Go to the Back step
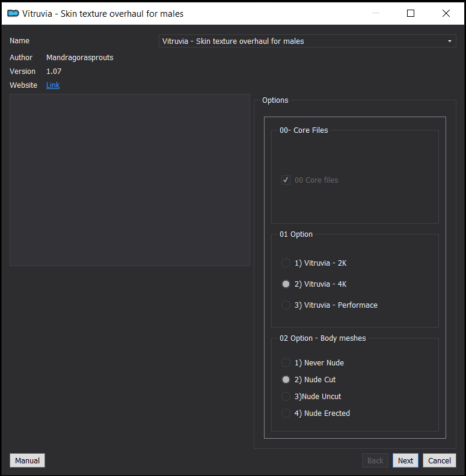 (375, 460)
